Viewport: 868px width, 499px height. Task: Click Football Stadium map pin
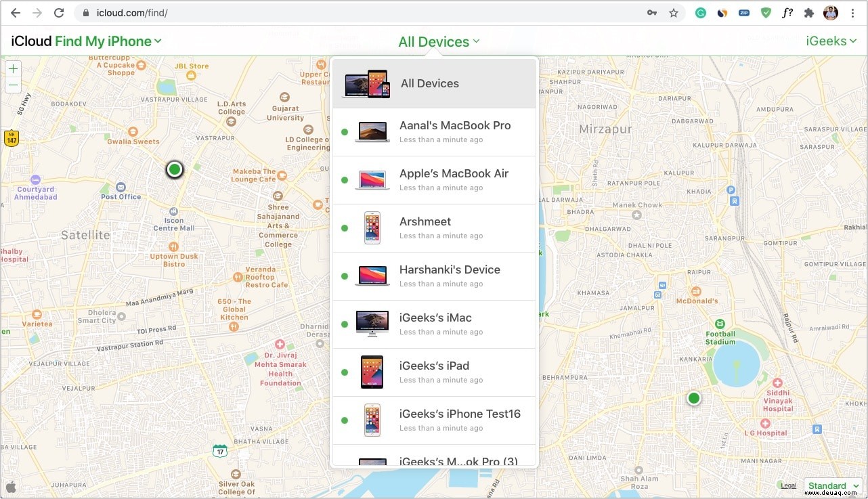coord(720,324)
